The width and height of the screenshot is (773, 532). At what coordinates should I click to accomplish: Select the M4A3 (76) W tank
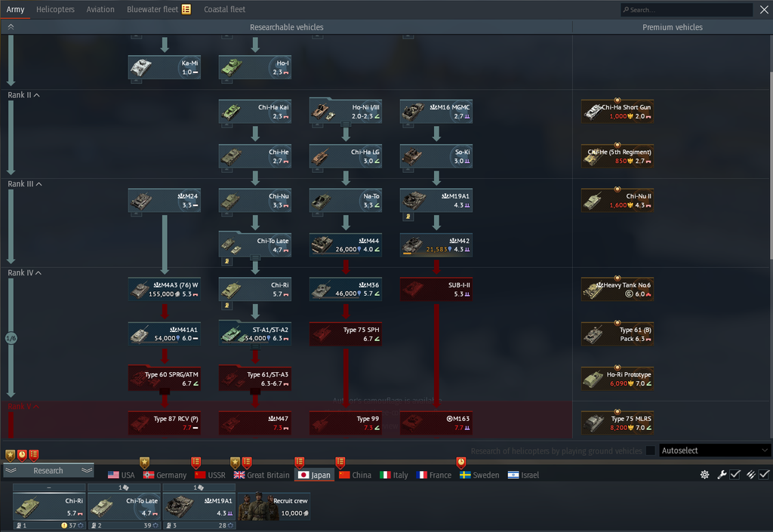point(164,290)
